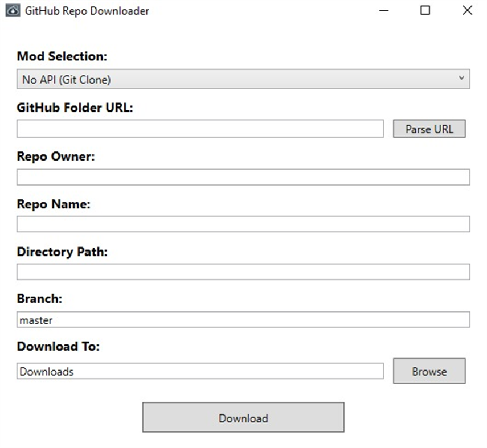The height and width of the screenshot is (448, 487).
Task: Click the Parse URL button
Action: [429, 129]
